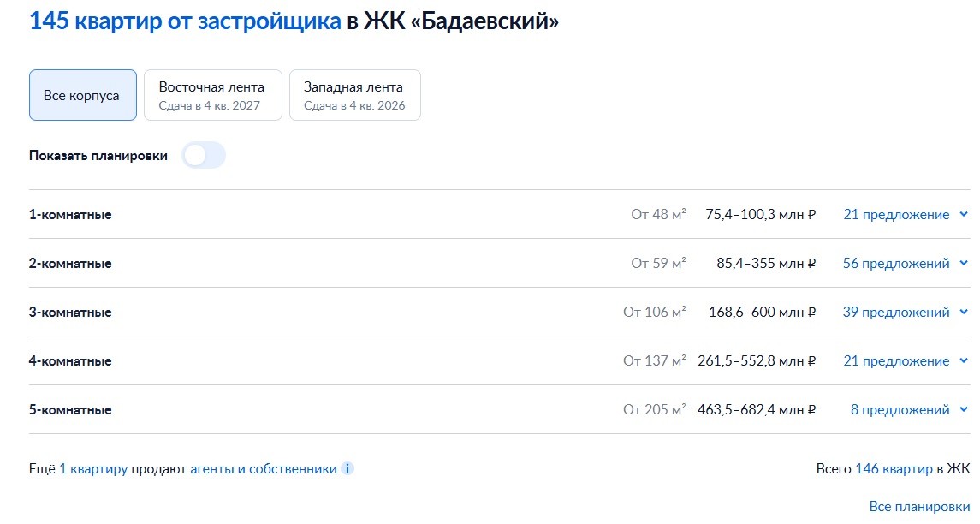Screen dimensions: 980x524
Task: Switch to the Восточная лента tab
Action: click(213, 95)
